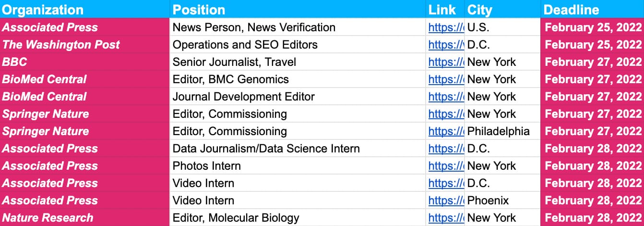Viewport: 644px width, 226px height.
Task: Open link for Data Journalism Intern row
Action: 446,149
